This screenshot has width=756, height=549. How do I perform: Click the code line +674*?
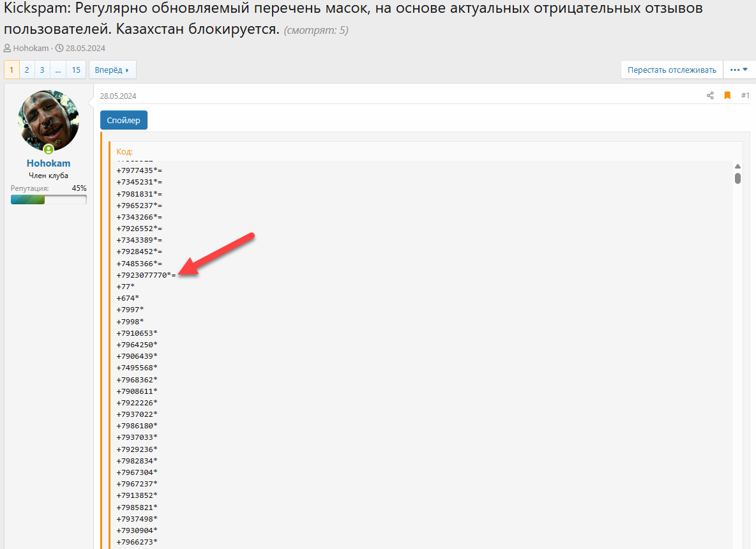point(128,298)
